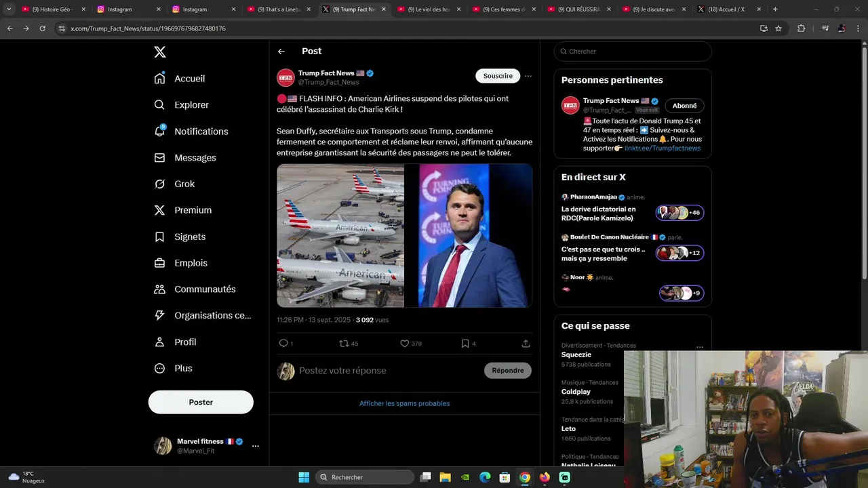The height and width of the screenshot is (488, 868).
Task: Click the taskbar Rechercher search box
Action: 366,477
